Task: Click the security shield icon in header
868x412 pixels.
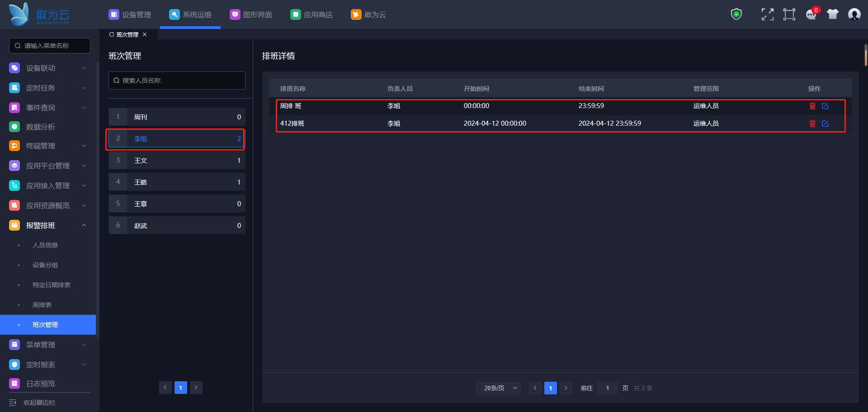Action: coord(736,14)
